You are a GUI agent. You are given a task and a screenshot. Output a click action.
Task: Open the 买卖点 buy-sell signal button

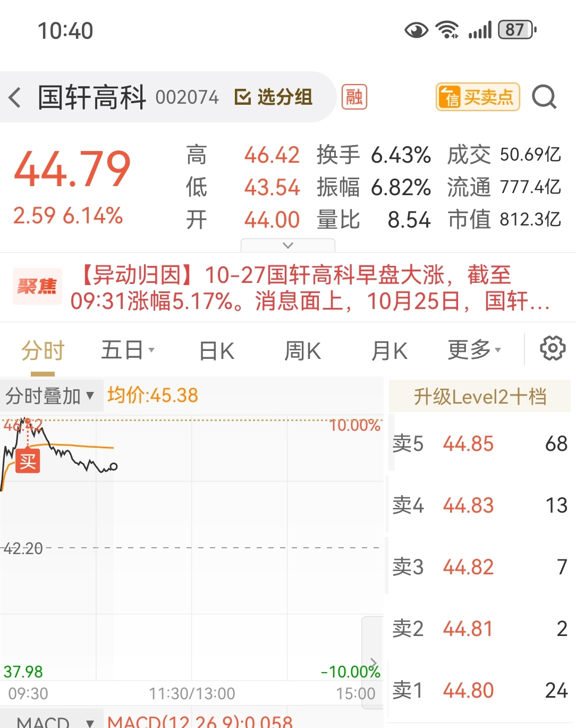[x=477, y=97]
